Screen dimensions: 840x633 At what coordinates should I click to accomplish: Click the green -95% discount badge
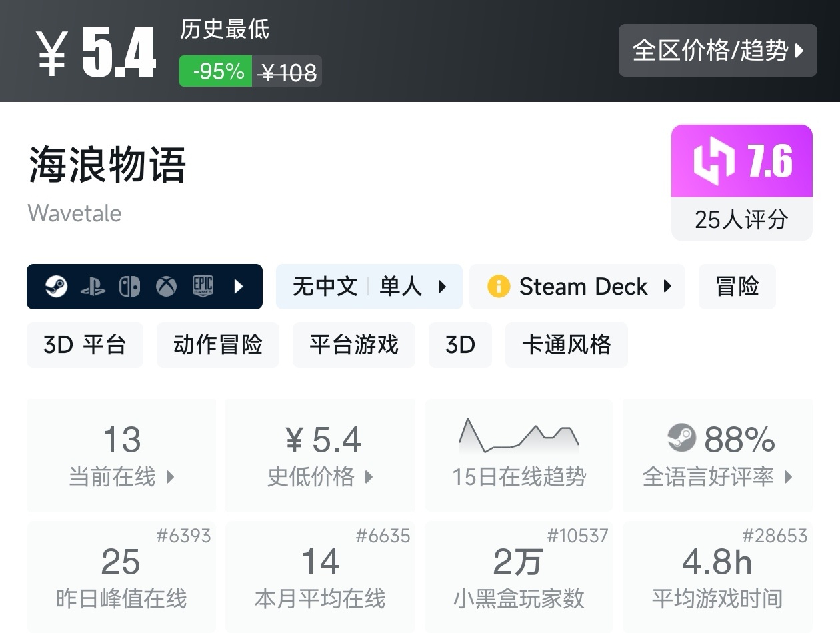(215, 71)
